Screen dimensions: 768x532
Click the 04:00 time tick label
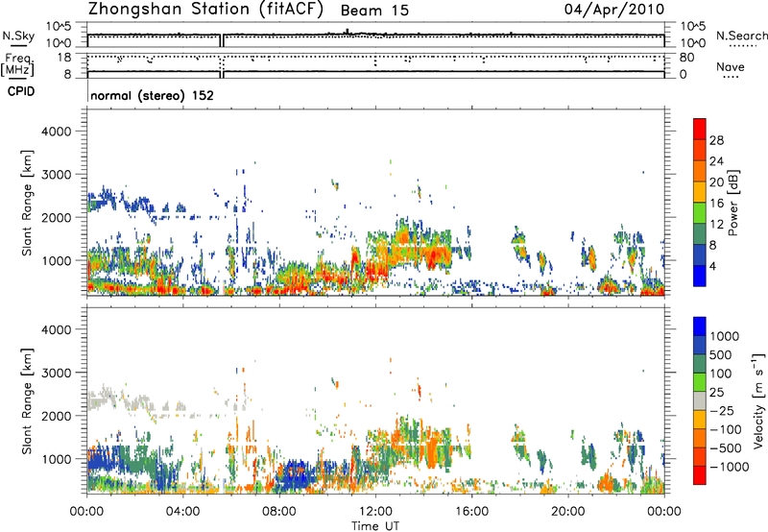pos(182,512)
